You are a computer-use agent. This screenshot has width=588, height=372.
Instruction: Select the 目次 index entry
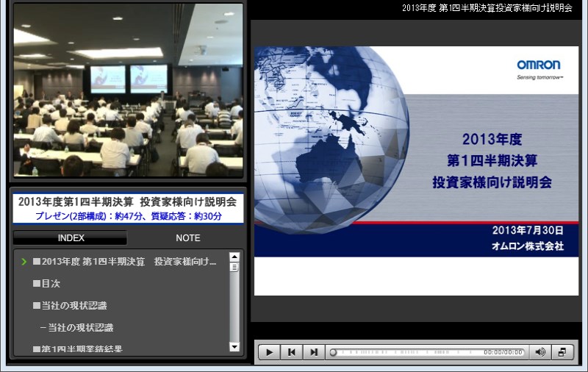click(x=46, y=284)
